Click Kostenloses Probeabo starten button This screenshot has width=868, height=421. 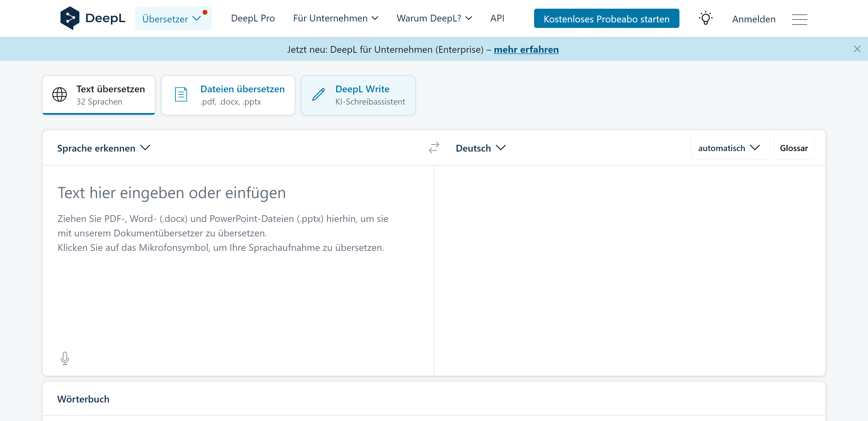pyautogui.click(x=606, y=19)
